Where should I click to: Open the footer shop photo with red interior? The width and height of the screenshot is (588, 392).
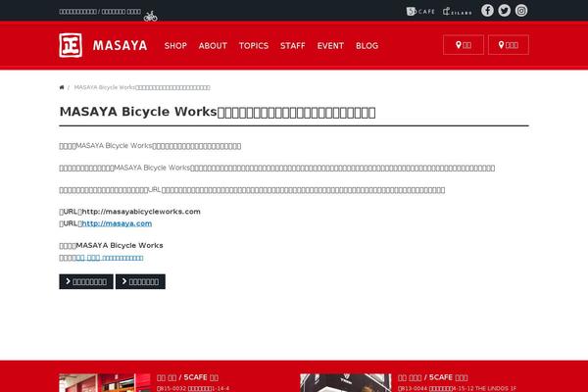(x=105, y=382)
